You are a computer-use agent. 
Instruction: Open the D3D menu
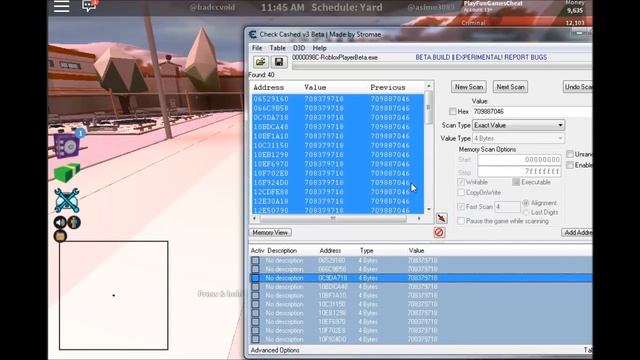[x=299, y=48]
